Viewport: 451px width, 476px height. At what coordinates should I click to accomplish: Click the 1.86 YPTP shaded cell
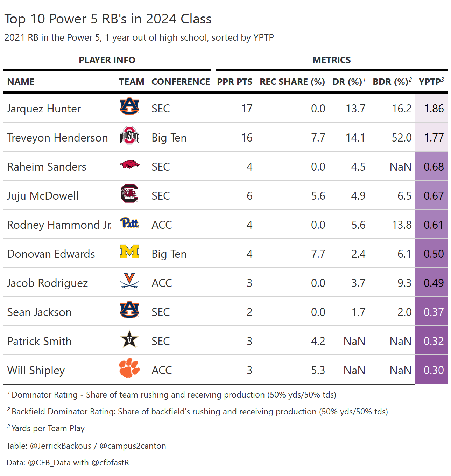click(x=431, y=108)
